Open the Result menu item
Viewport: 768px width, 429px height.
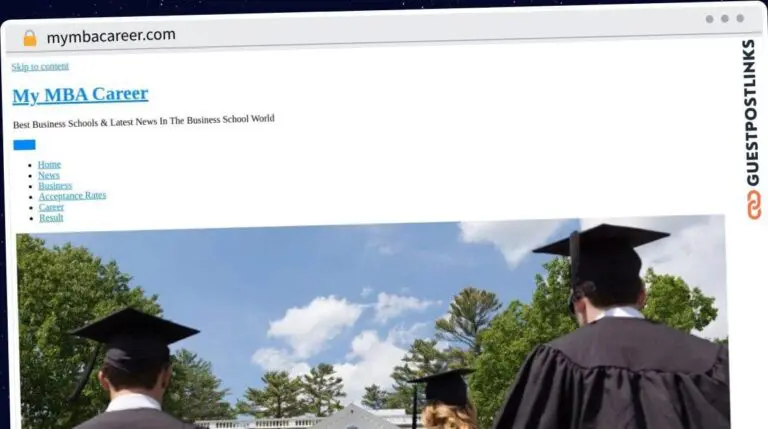click(x=51, y=218)
